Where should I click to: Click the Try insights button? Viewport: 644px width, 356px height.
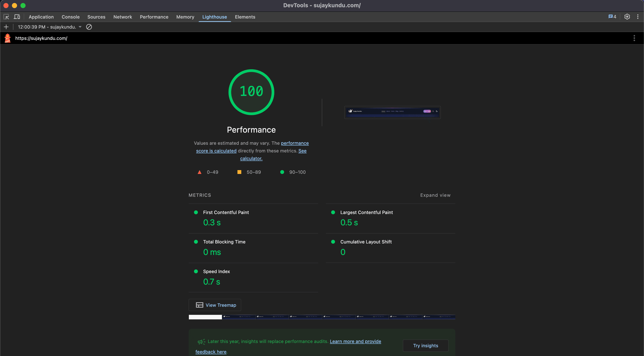425,346
